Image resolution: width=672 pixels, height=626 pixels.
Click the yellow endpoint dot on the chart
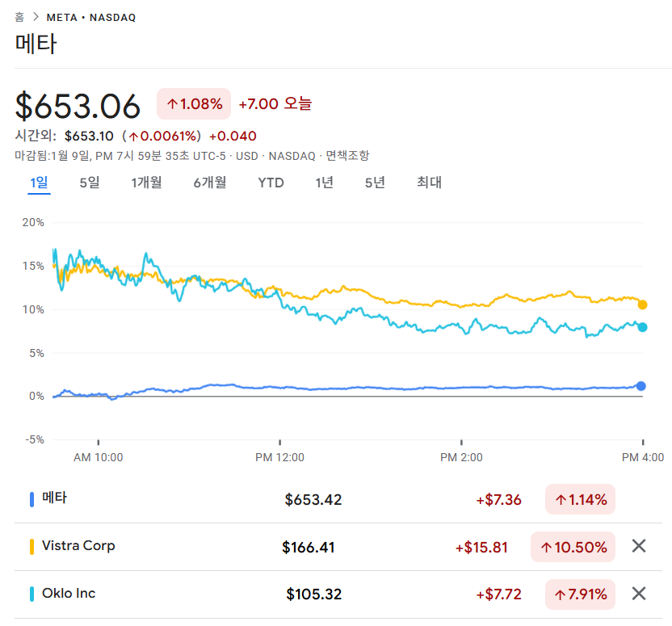[642, 305]
